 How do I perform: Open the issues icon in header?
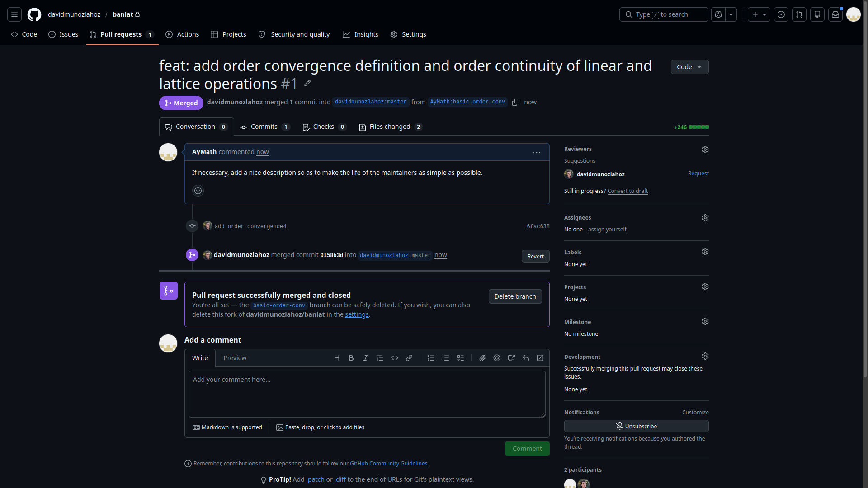click(x=781, y=14)
